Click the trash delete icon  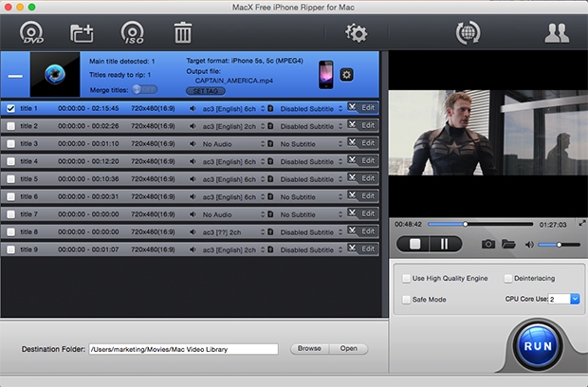click(x=182, y=33)
